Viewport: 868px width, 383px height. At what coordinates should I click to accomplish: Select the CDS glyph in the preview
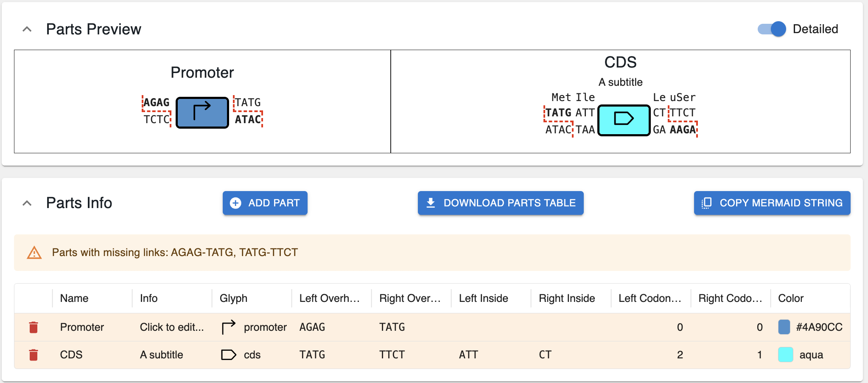[623, 120]
